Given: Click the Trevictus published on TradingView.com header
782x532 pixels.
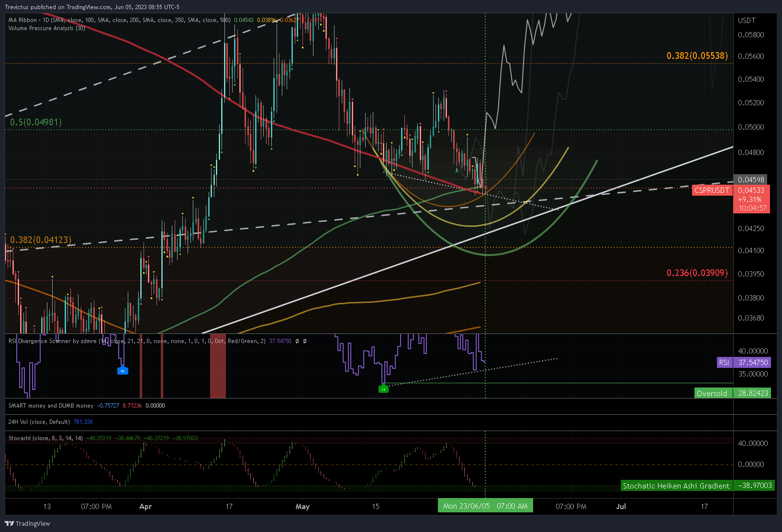Looking at the screenshot, I should 92,7.
